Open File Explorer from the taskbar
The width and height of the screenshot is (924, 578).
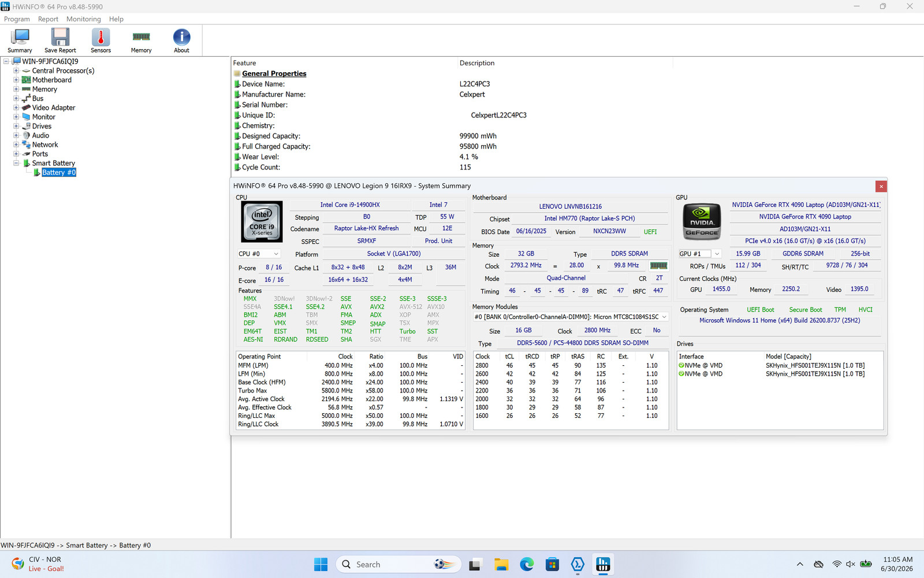point(501,564)
